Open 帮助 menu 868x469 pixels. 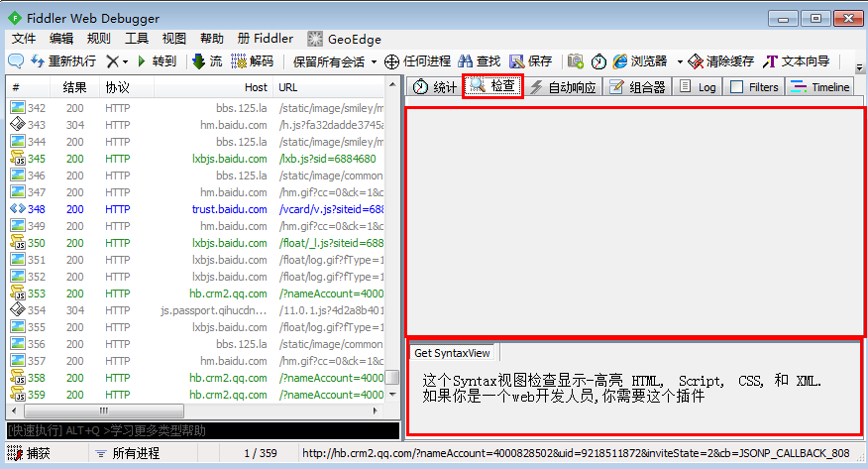tap(211, 39)
